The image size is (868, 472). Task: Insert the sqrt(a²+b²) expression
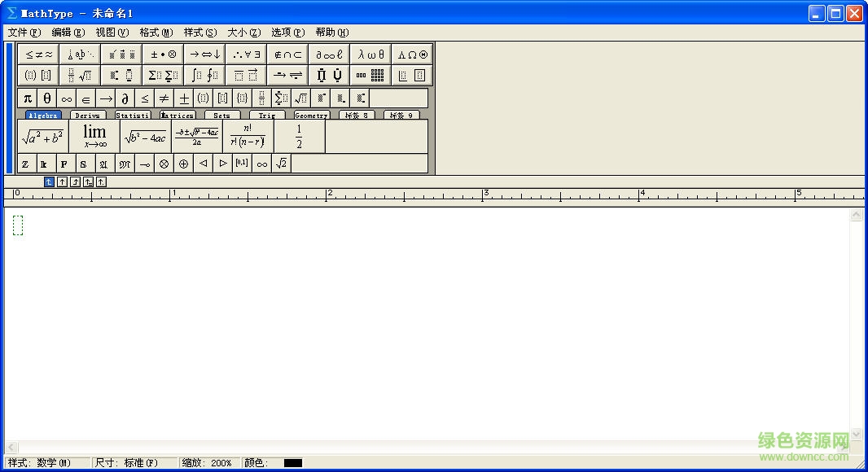pos(43,137)
